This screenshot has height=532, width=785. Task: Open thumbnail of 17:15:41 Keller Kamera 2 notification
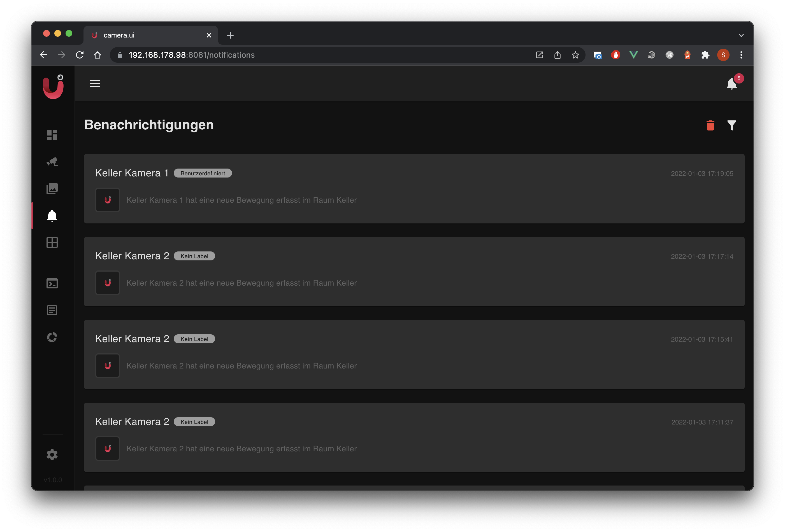107,366
